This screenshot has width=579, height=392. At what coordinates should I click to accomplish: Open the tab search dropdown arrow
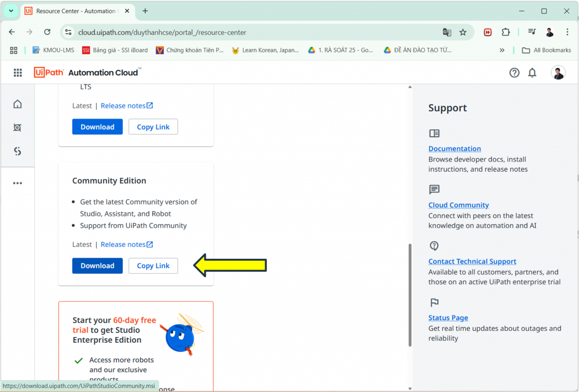click(x=11, y=11)
